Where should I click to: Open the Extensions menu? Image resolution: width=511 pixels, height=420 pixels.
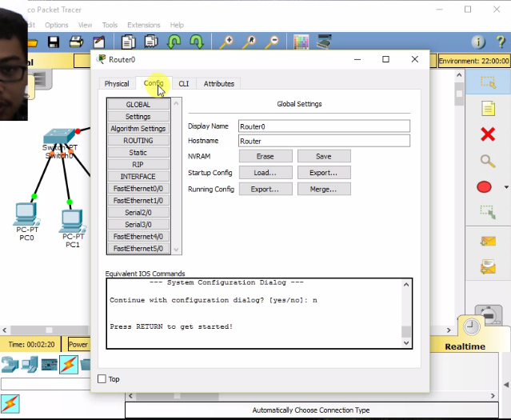pos(144,25)
